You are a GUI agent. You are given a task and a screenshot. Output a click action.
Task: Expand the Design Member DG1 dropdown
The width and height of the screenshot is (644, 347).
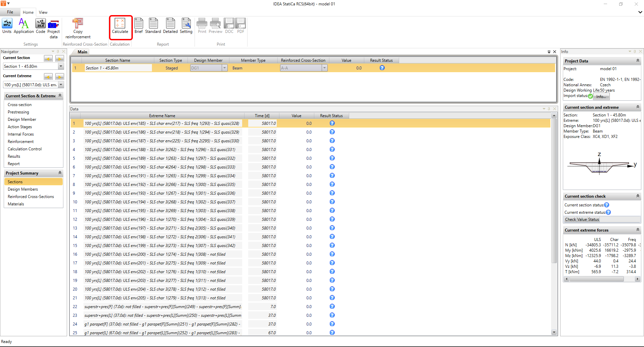click(224, 68)
